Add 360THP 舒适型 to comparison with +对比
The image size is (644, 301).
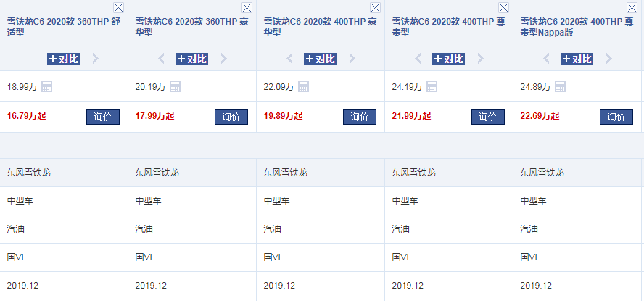coord(64,59)
